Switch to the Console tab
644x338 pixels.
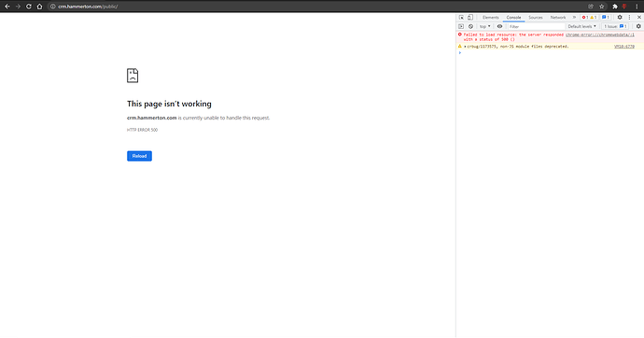513,17
